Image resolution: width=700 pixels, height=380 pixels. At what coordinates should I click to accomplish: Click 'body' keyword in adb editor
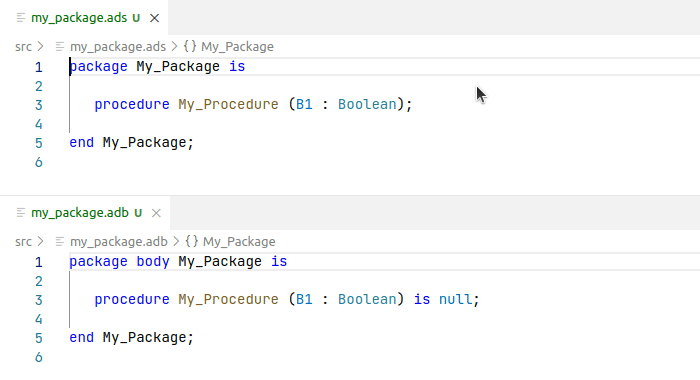click(153, 262)
